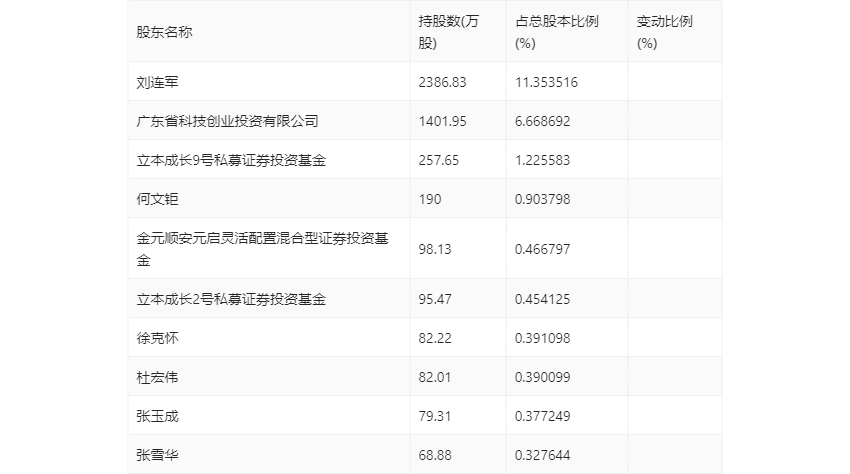Image resolution: width=850 pixels, height=474 pixels.
Task: Select the shares value 190
Action: pos(430,199)
